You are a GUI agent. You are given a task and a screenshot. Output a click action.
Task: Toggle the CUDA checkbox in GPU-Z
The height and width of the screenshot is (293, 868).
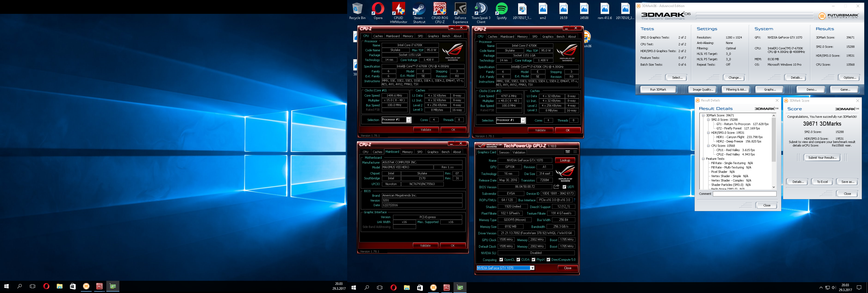pyautogui.click(x=518, y=260)
